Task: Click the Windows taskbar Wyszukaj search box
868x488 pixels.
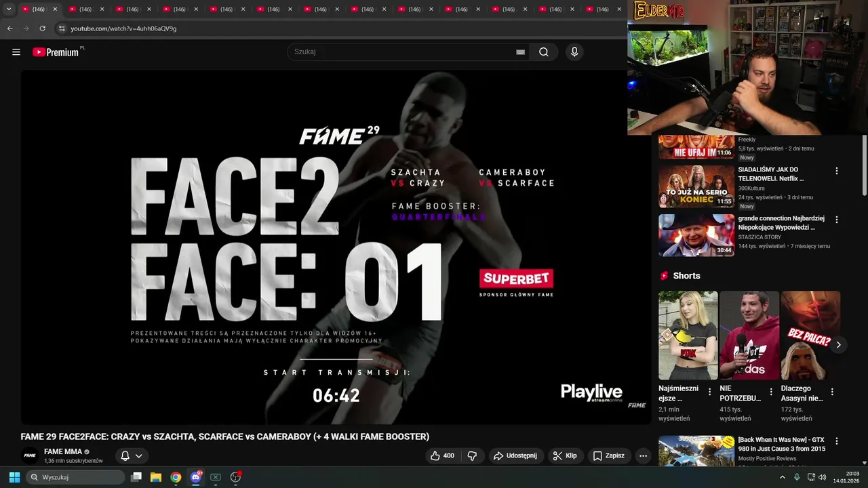Action: click(75, 477)
